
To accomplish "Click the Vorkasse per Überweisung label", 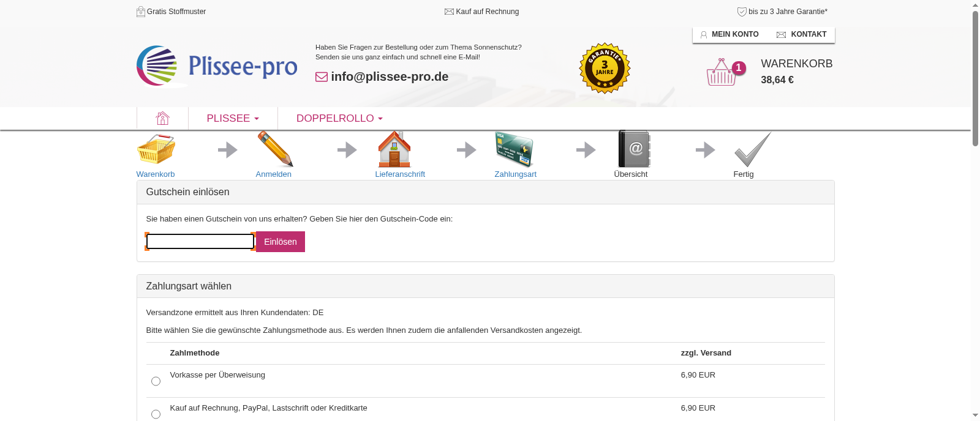I will 217,375.
